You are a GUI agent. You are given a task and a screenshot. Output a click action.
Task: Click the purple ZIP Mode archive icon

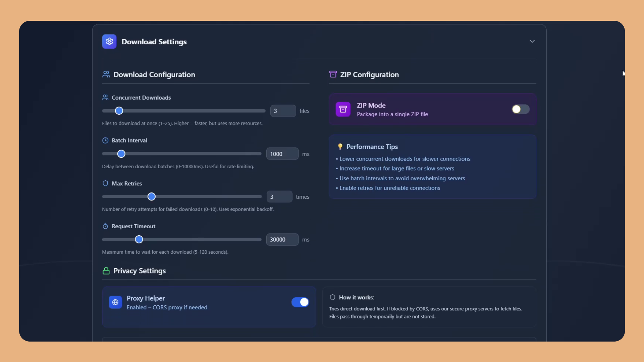tap(343, 109)
